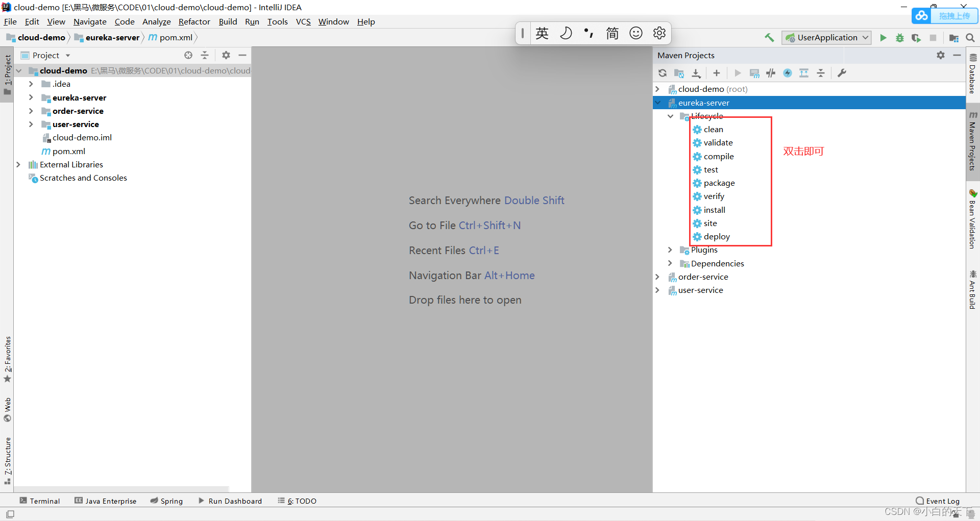Viewport: 980px width, 521px height.
Task: Run Maven build green arrow in Maven panel
Action: (738, 73)
